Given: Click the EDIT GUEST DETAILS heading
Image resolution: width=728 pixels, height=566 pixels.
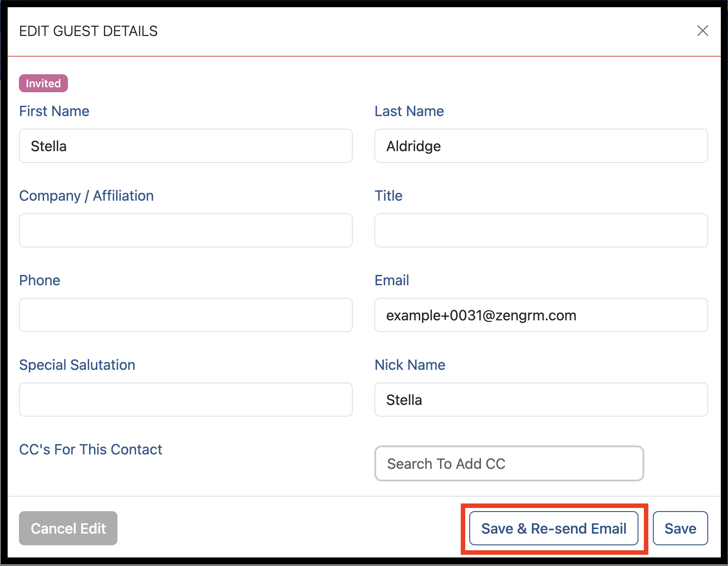Looking at the screenshot, I should point(88,31).
